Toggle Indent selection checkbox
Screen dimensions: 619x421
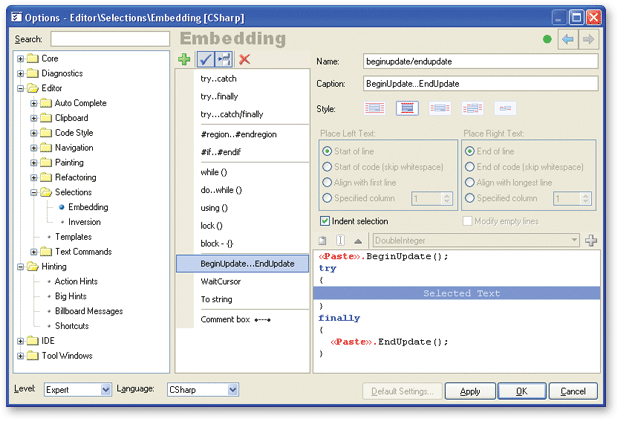pos(325,221)
